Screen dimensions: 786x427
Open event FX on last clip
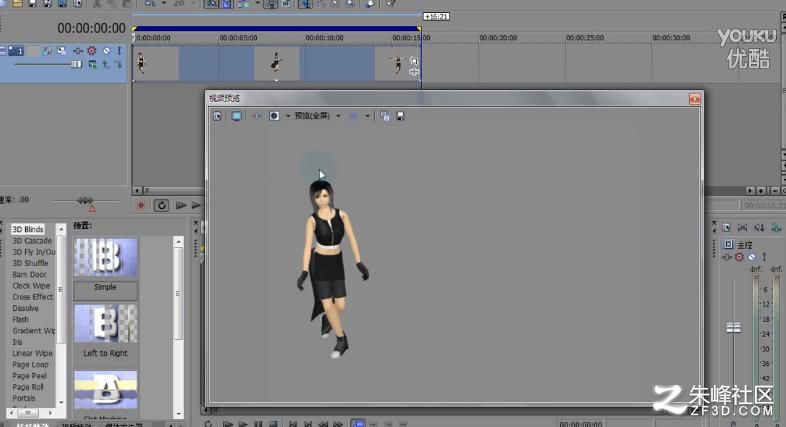414,73
